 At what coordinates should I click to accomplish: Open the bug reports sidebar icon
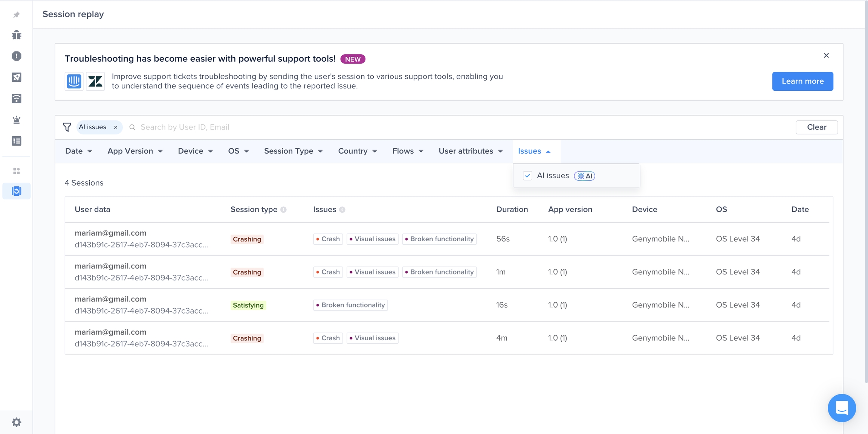click(x=16, y=35)
